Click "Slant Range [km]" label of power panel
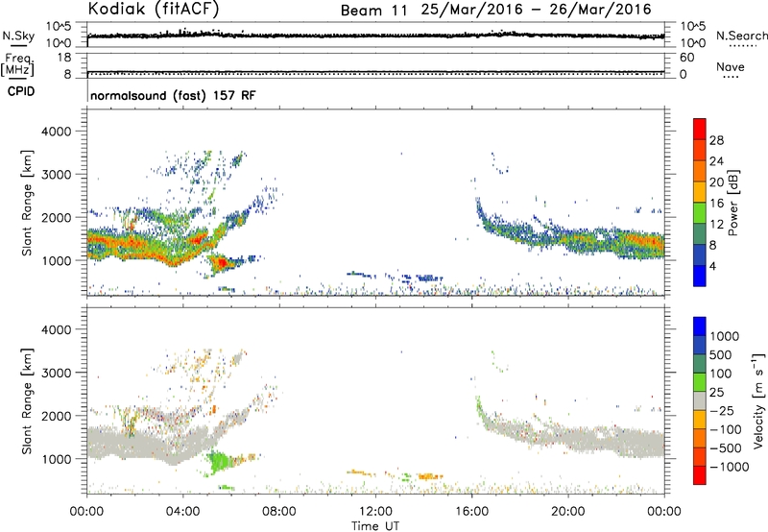This screenshot has height=532, width=768. 27,203
